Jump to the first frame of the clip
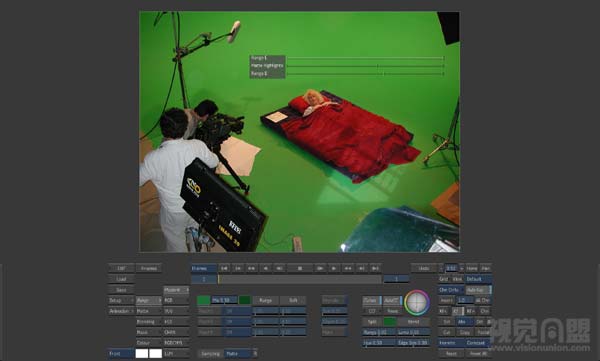The width and height of the screenshot is (600, 361). pos(224,268)
